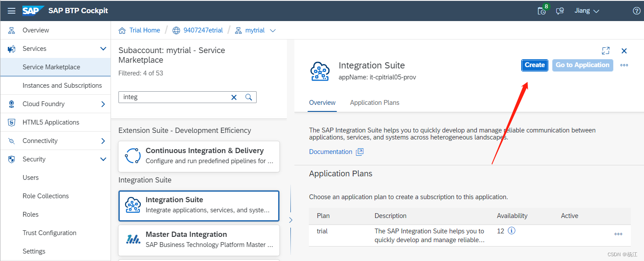This screenshot has width=644, height=261.
Task: Switch to the Application Plans tab
Action: [x=375, y=102]
